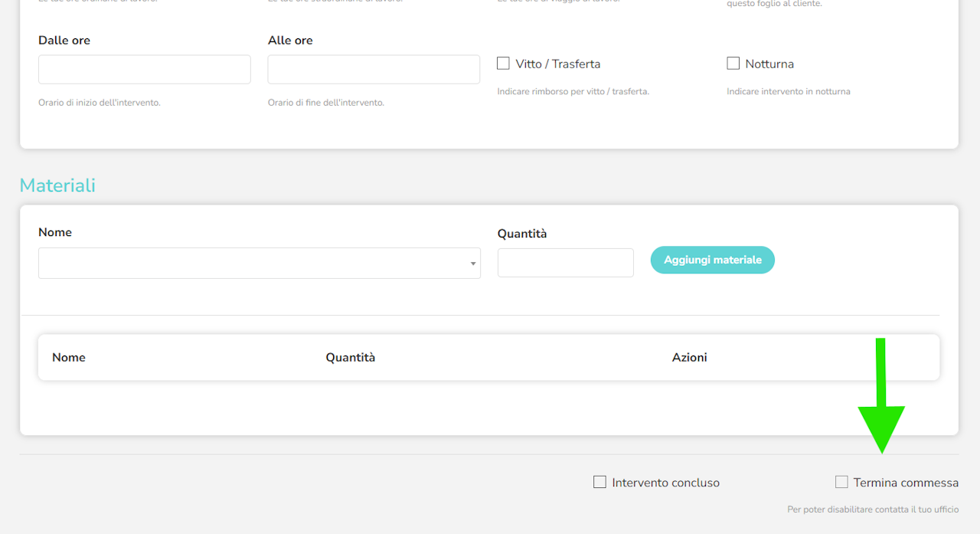Click the material Quantità input field
The height and width of the screenshot is (534, 980).
[565, 263]
